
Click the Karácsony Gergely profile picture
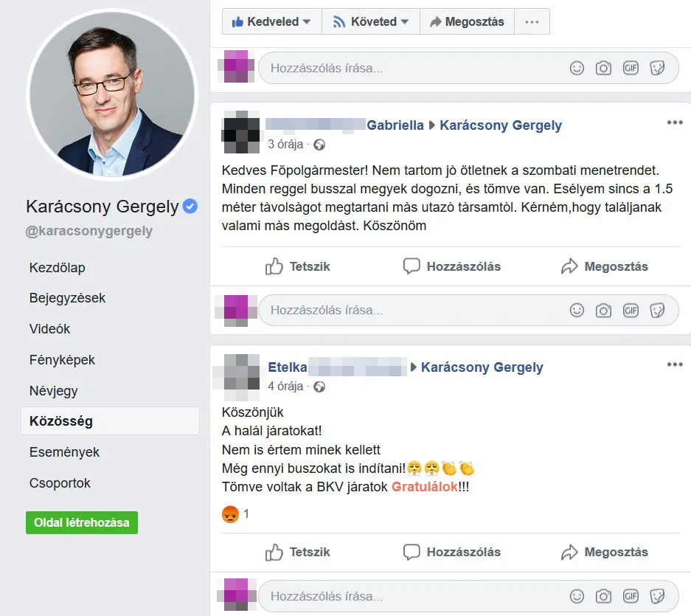(112, 95)
